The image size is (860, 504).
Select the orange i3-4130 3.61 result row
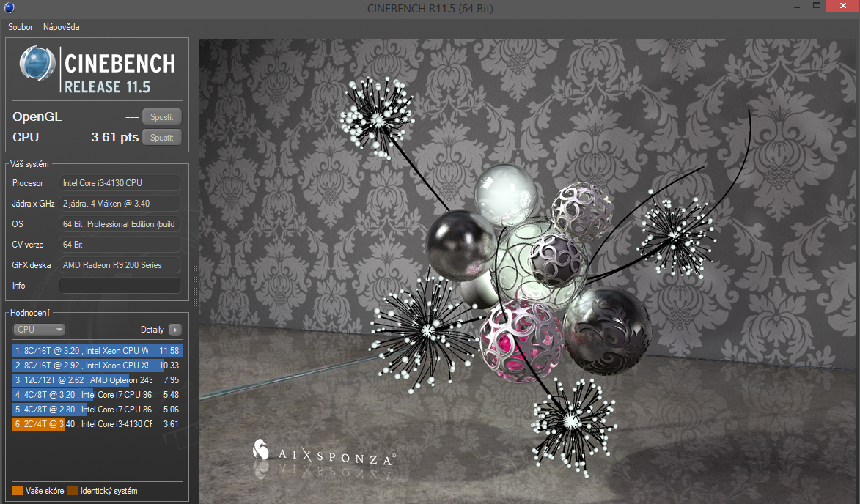(x=97, y=424)
